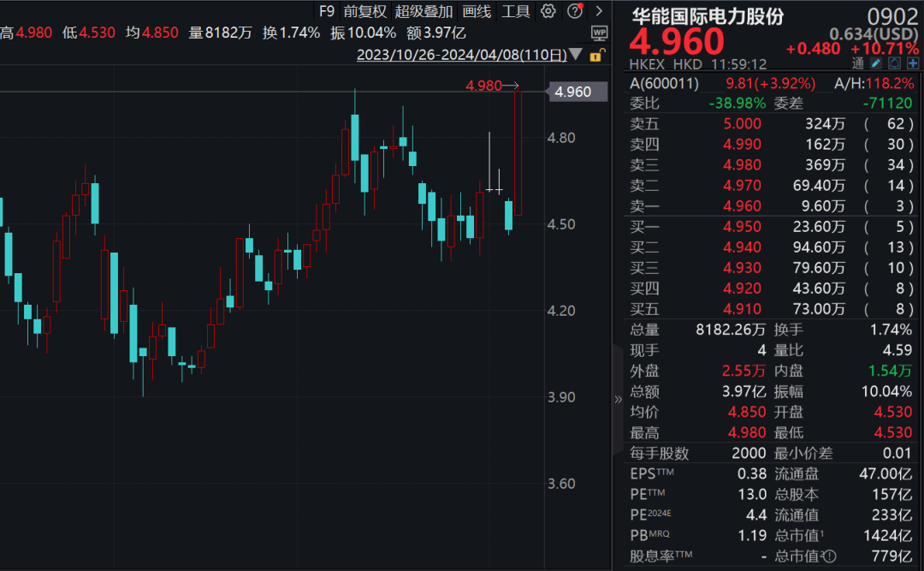Click the 开盘 value 4.530 in panel
The image size is (924, 571).
point(892,413)
